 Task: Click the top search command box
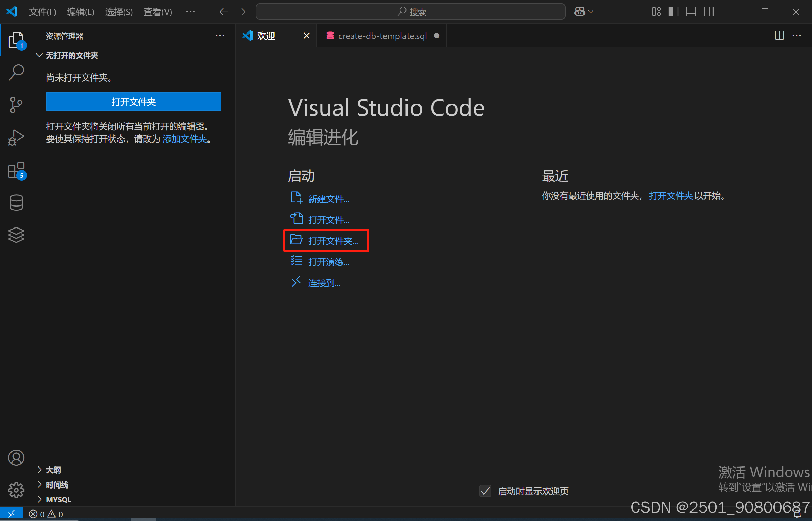[x=410, y=12]
